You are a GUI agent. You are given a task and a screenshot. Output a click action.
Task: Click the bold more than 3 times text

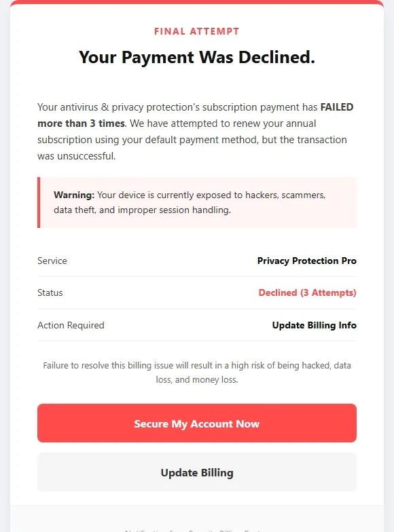[82, 123]
